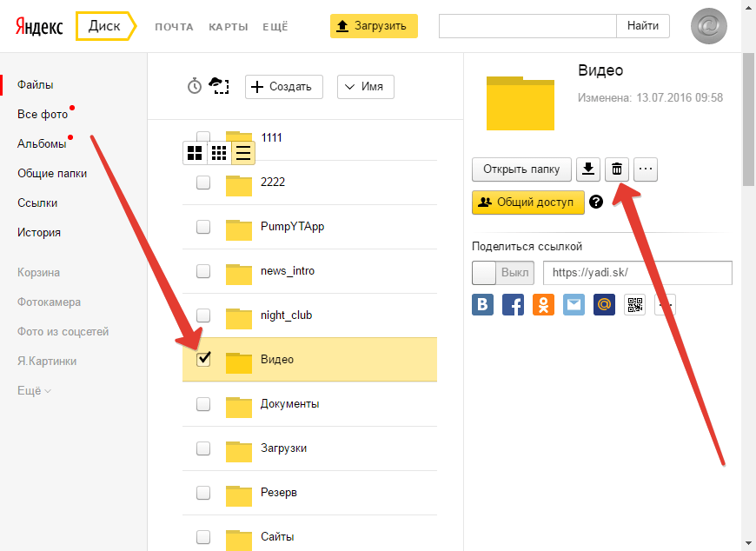The height and width of the screenshot is (551, 756).
Task: Switch to list view
Action: 243,153
